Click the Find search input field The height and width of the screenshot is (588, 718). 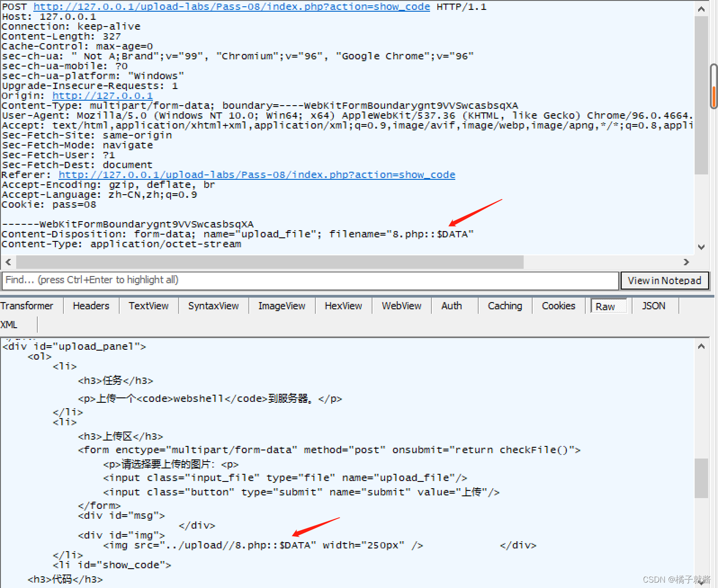[310, 281]
